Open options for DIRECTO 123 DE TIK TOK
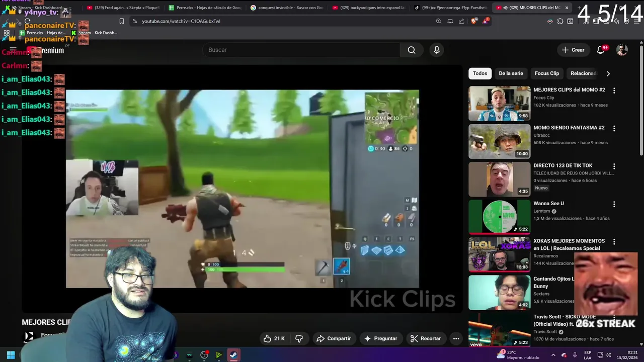This screenshot has height=362, width=644. [614, 166]
